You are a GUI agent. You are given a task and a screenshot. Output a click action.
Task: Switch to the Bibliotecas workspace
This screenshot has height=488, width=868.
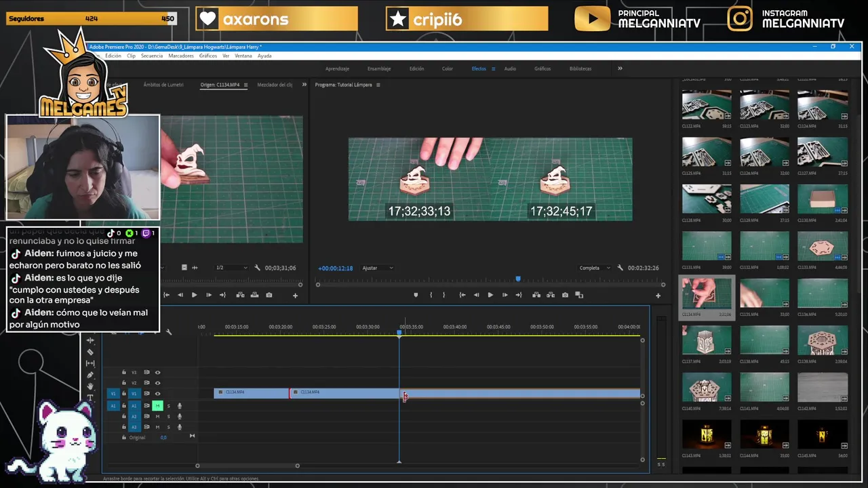pos(580,68)
